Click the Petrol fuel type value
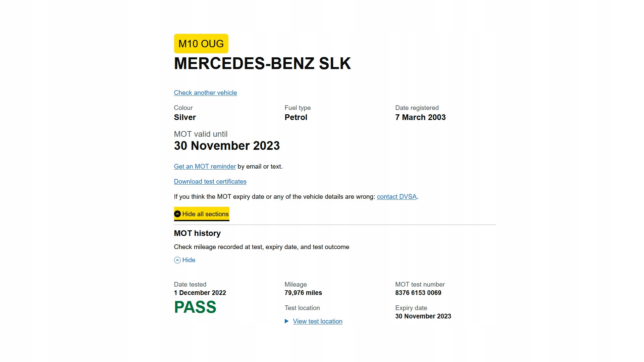The image size is (644, 362). click(x=296, y=117)
